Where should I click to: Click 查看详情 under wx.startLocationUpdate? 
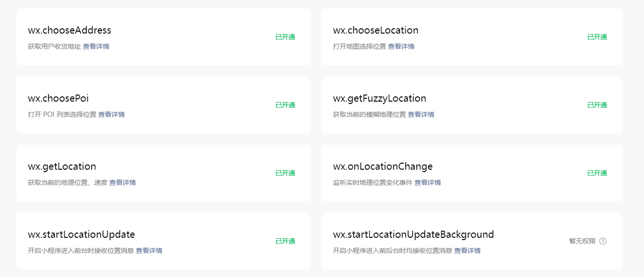point(149,251)
